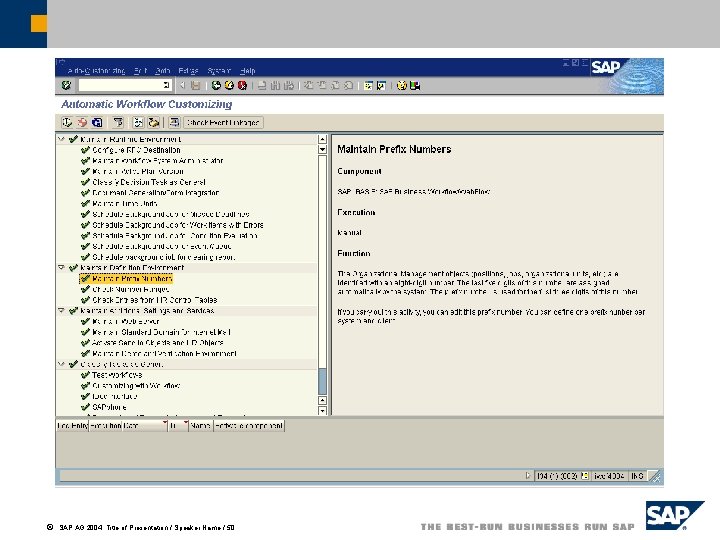Click the green Enter checkmark icon beside command field
This screenshot has width=720, height=540.
coord(66,85)
